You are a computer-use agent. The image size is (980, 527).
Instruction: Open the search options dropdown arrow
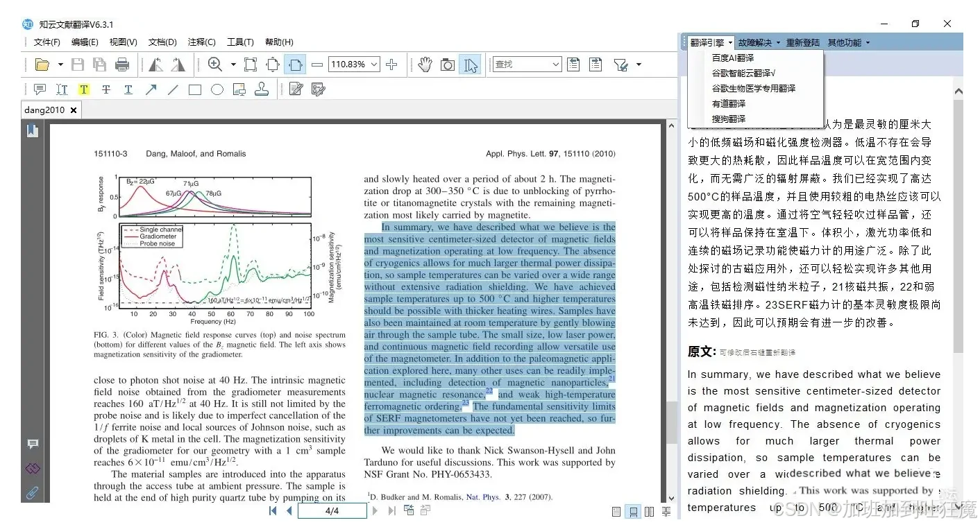click(x=639, y=64)
